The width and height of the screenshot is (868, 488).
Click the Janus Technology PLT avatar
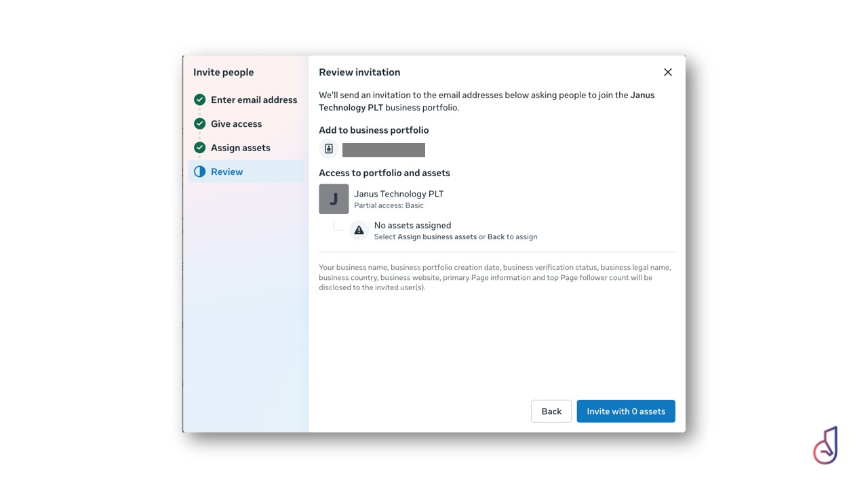coord(334,199)
